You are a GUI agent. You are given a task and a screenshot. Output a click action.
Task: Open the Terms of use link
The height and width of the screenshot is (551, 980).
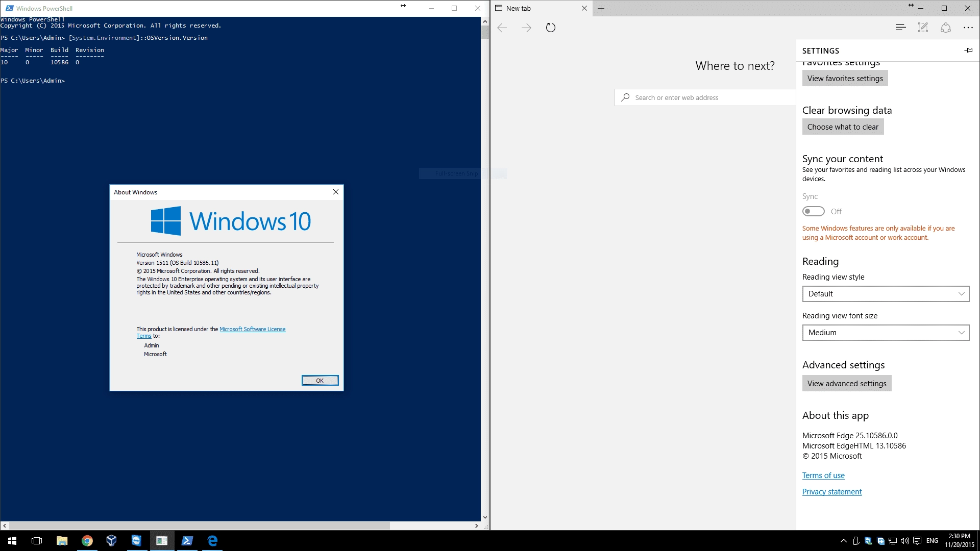(823, 475)
